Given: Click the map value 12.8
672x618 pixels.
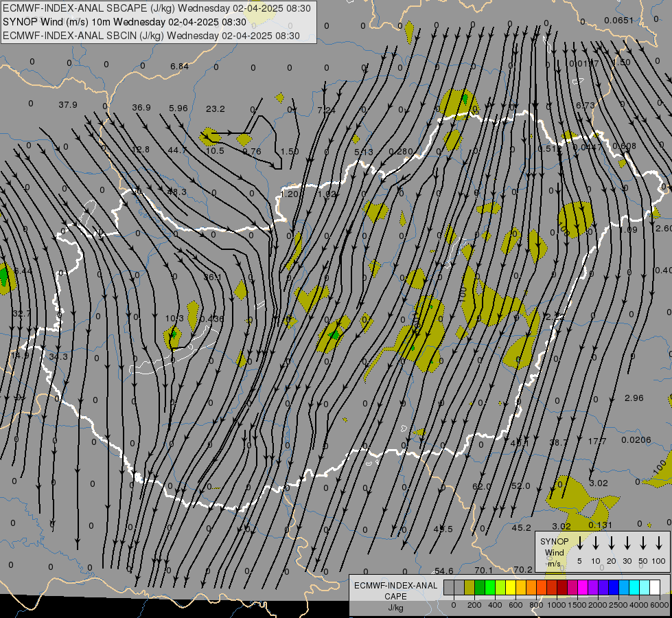Looking at the screenshot, I should point(141,149).
